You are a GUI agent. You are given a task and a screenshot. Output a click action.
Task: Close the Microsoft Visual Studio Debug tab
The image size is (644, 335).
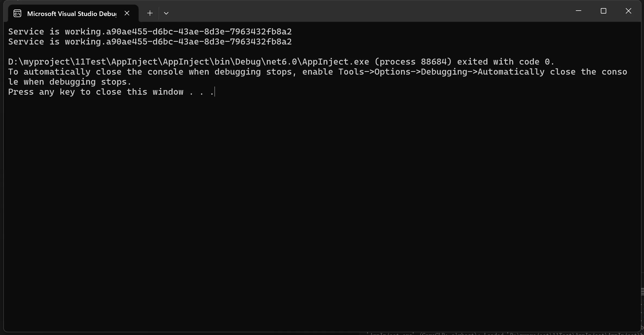pos(127,13)
